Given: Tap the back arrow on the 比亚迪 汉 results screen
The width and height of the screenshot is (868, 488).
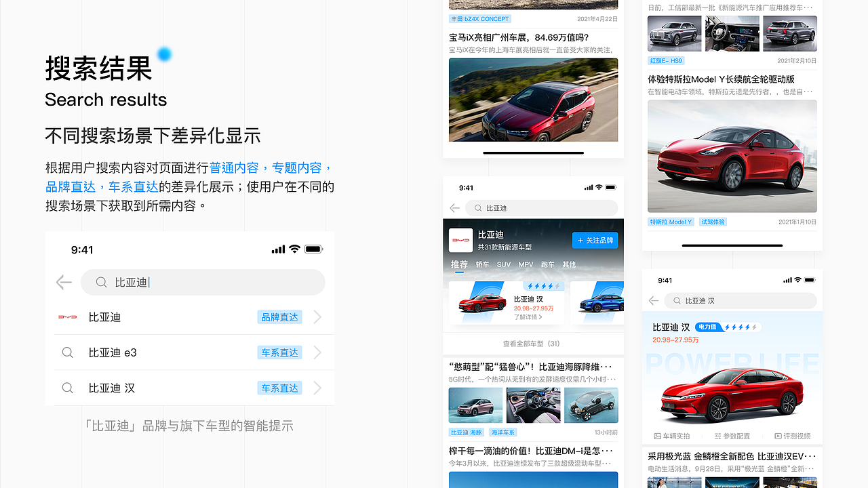Looking at the screenshot, I should [x=654, y=300].
